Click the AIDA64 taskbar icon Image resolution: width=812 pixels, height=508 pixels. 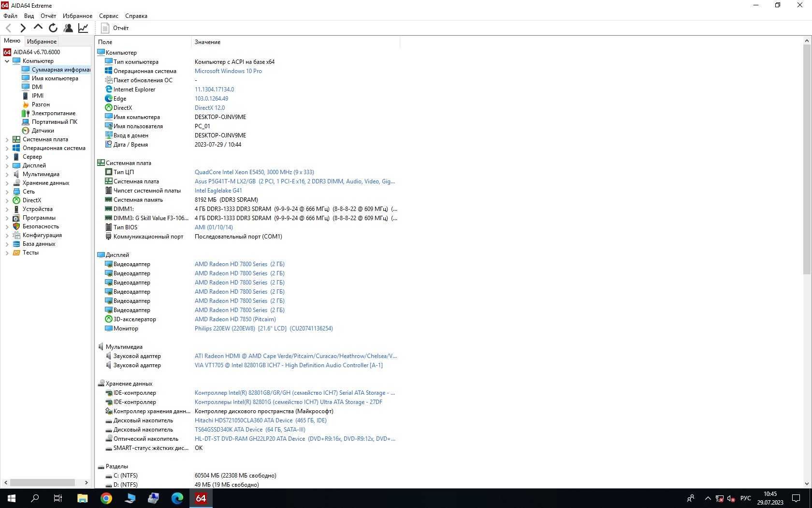click(201, 498)
